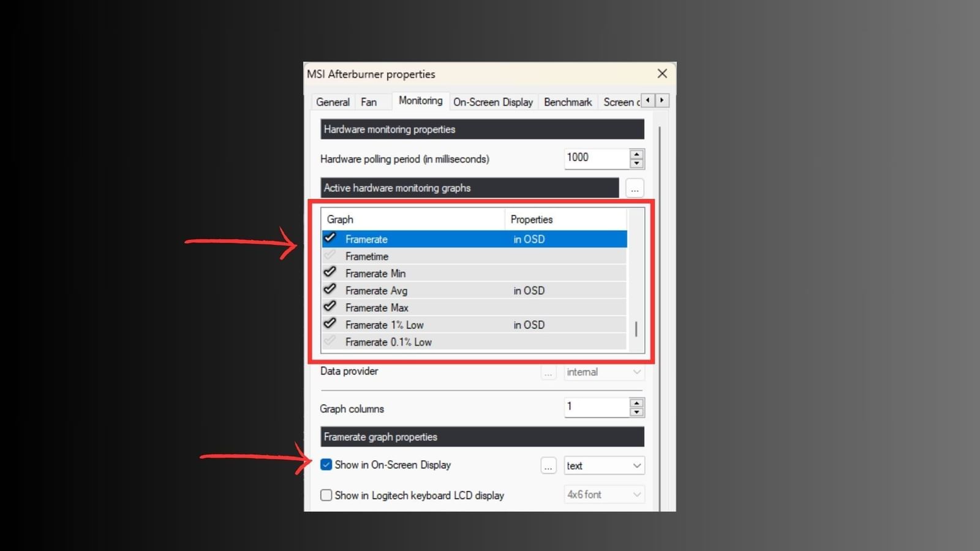Enable the Framerate 0.1% Low checkmark

[330, 341]
